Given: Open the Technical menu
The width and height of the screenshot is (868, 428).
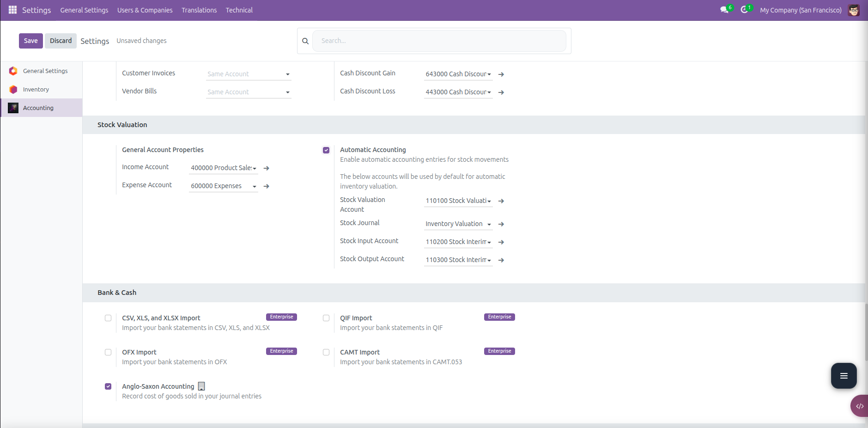Looking at the screenshot, I should tap(239, 10).
